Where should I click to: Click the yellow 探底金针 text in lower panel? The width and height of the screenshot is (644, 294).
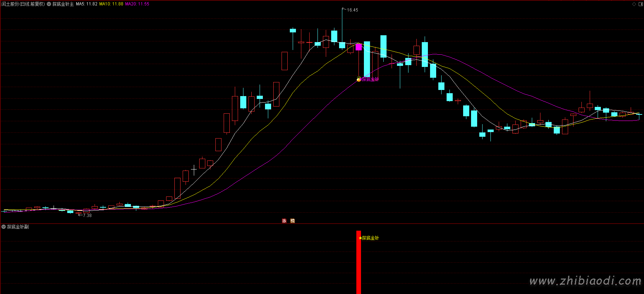(370, 238)
